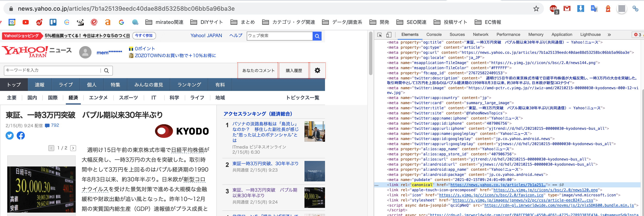644x216 pixels.
Task: Open Yahoo News settings gear
Action: [x=317, y=70]
